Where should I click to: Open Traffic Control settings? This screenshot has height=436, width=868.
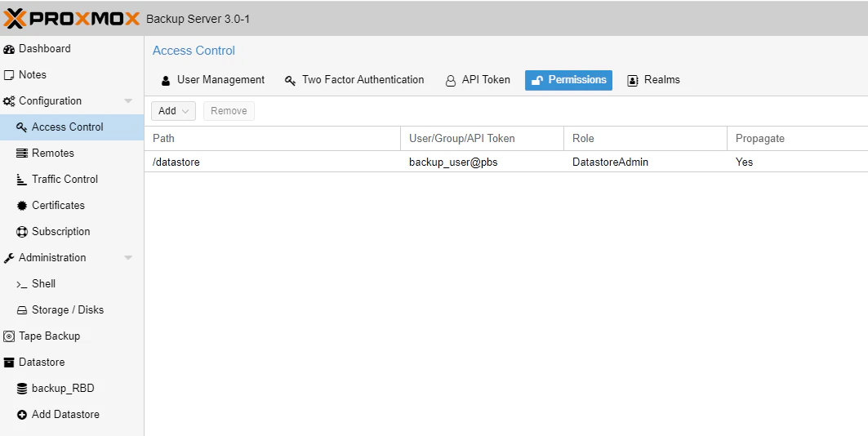coord(72,179)
